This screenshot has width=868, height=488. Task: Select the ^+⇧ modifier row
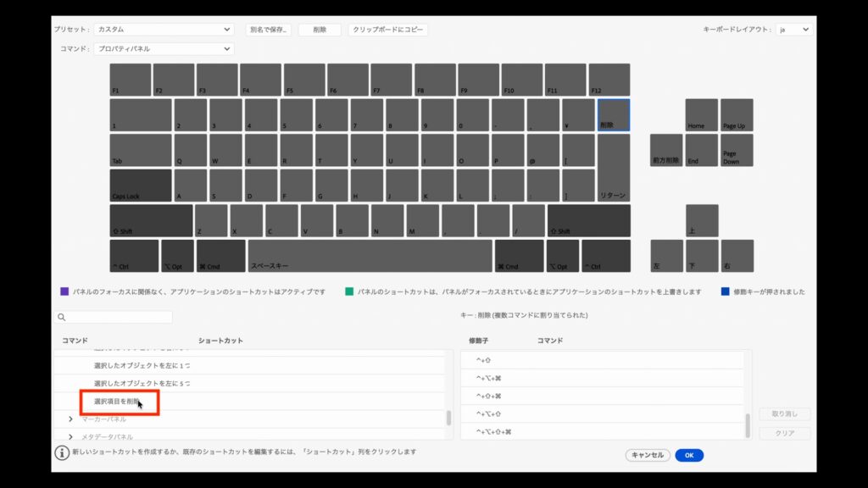click(x=602, y=360)
